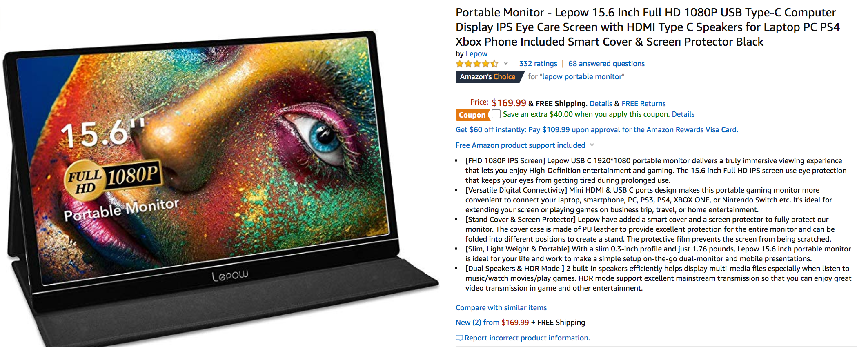Screen dimensions: 868x347
Task: Click Report incorrect product information
Action: 527,338
